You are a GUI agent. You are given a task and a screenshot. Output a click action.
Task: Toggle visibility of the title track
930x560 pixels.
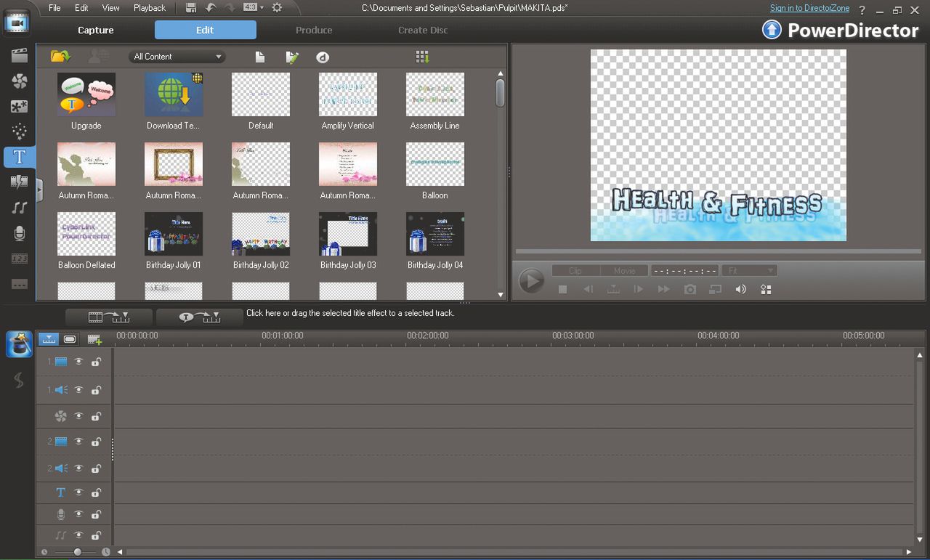pos(78,492)
